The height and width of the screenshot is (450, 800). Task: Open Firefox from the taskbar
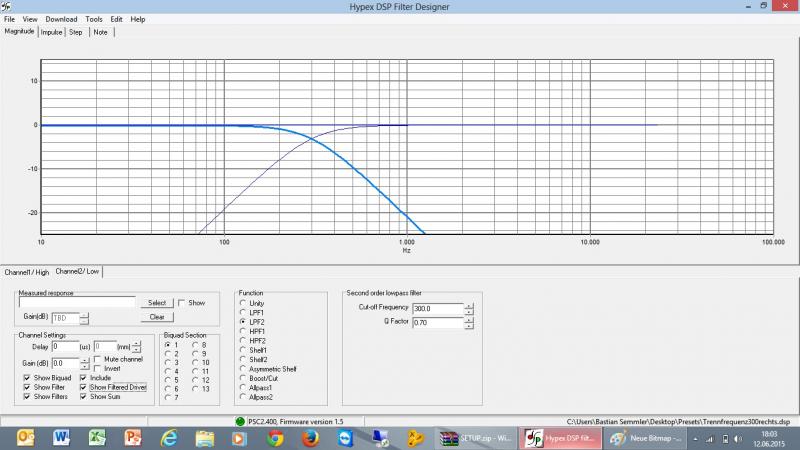[x=311, y=438]
